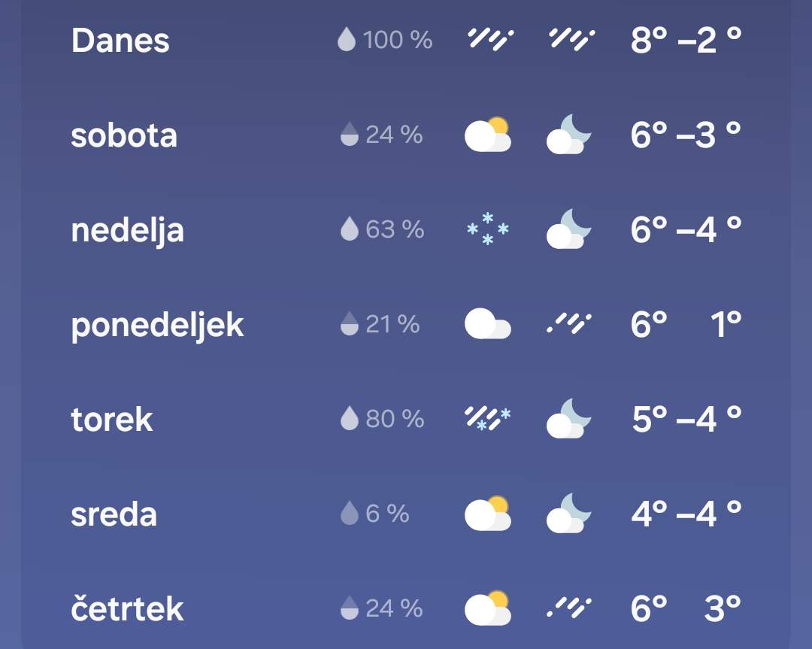Image resolution: width=812 pixels, height=649 pixels.
Task: Click torek's rain and snow mix icon
Action: point(488,419)
